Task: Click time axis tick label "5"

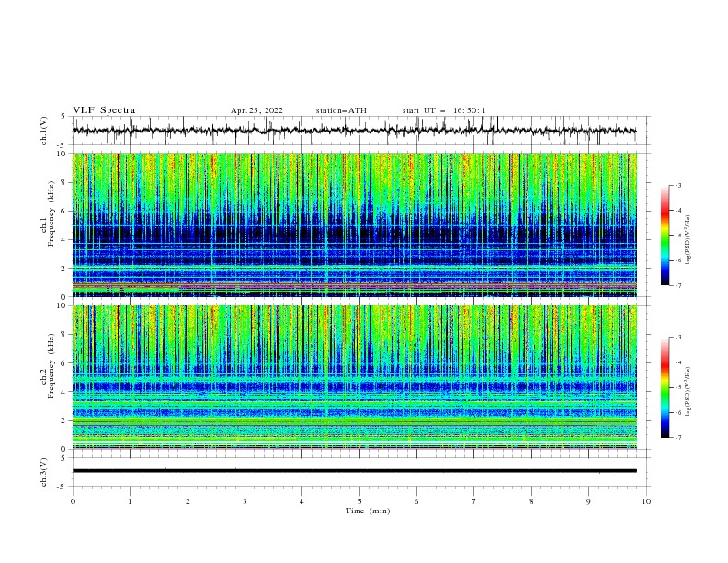Action: click(359, 501)
